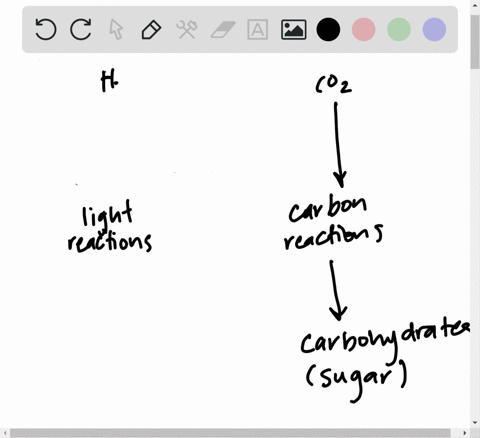This screenshot has width=480, height=438.
Task: Click the redo arrow icon
Action: (81, 30)
